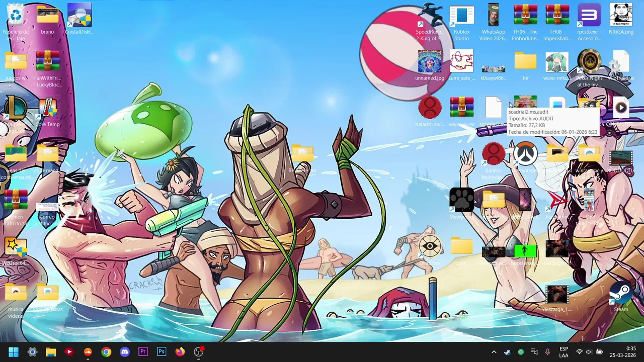Screen dimensions: 644x362
Task: Open Settings from the taskbar
Action: click(32, 352)
